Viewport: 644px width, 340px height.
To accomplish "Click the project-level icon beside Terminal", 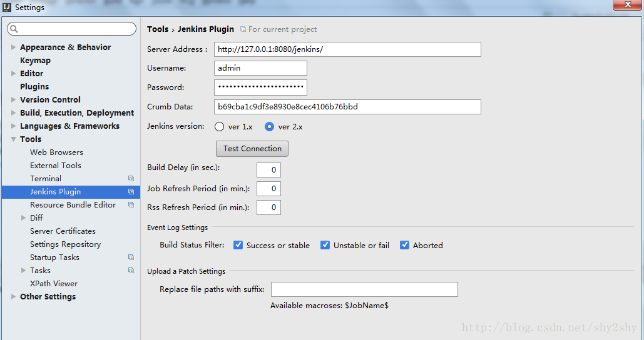I will 131,178.
